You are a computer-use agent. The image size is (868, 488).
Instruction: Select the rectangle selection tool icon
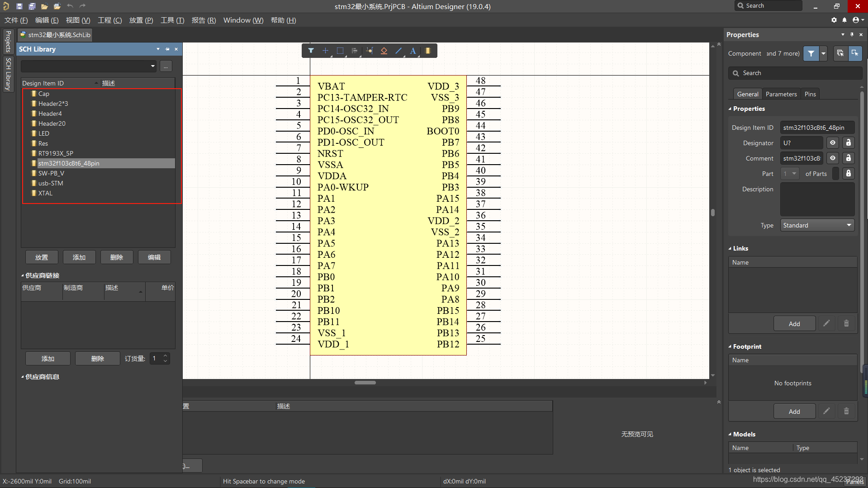[x=340, y=51]
